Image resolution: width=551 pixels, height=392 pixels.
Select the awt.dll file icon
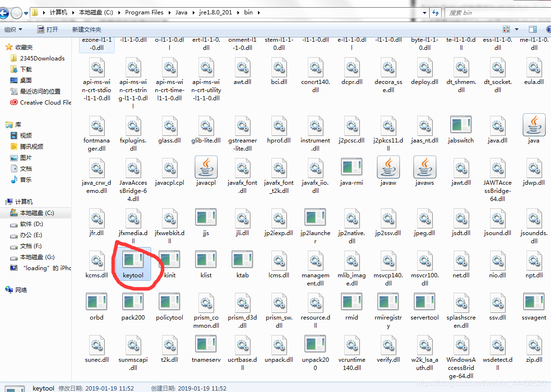click(243, 67)
